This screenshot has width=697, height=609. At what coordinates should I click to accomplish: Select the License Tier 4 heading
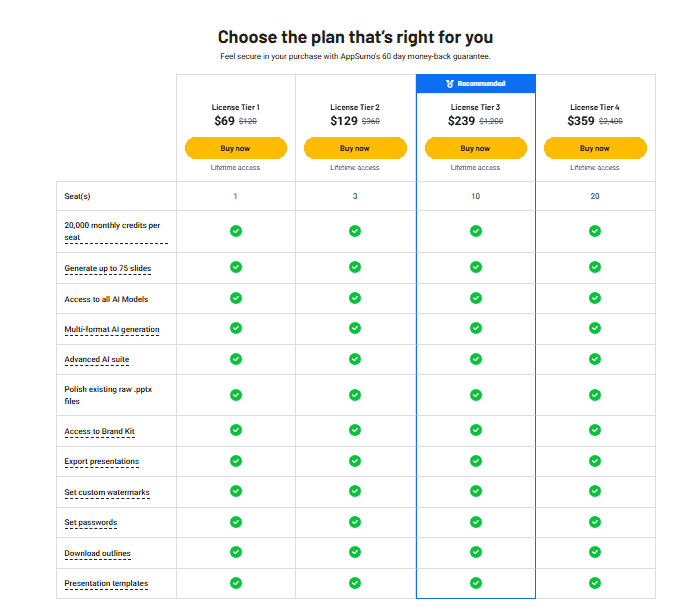coord(595,107)
